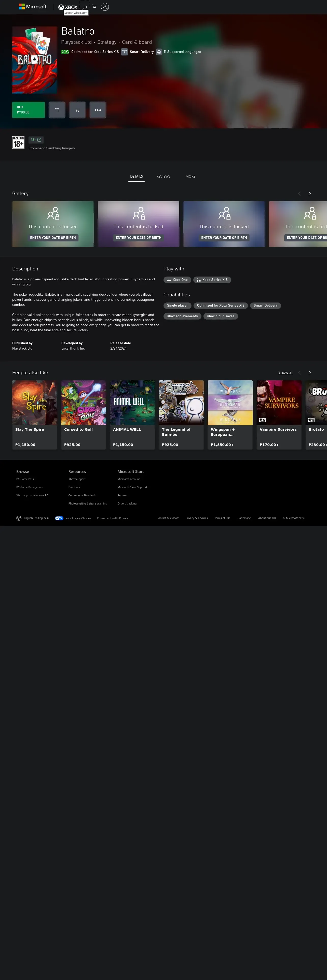The image size is (327, 980).
Task: Open Privacy & Cookies footer link
Action: point(196,518)
